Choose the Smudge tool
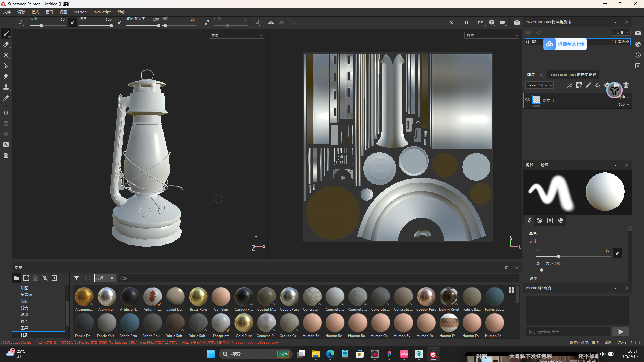 point(6,76)
